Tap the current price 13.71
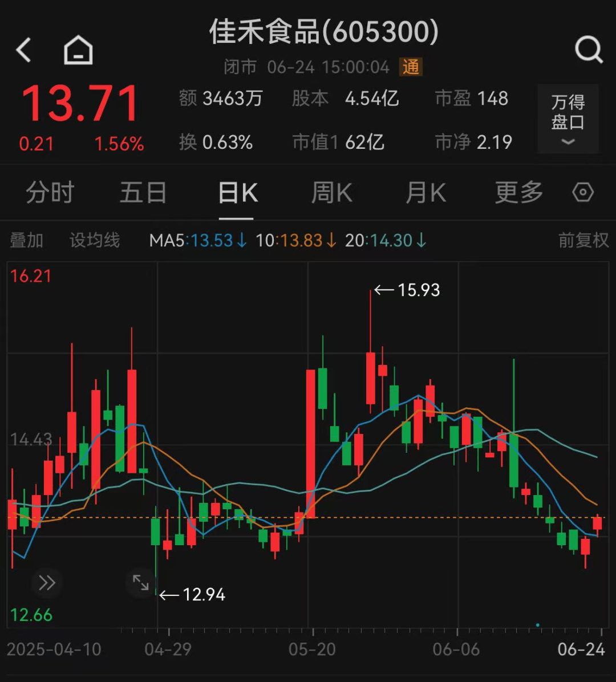616x682 pixels. click(80, 104)
